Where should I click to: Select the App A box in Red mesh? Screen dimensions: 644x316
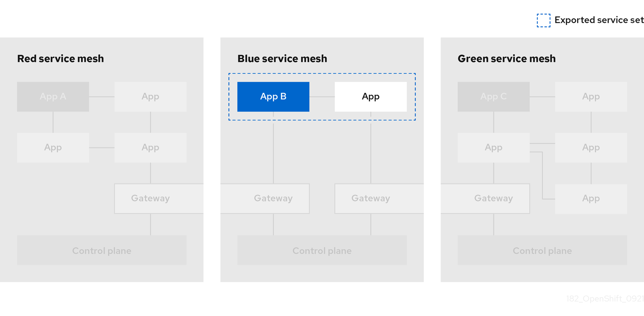(x=53, y=97)
